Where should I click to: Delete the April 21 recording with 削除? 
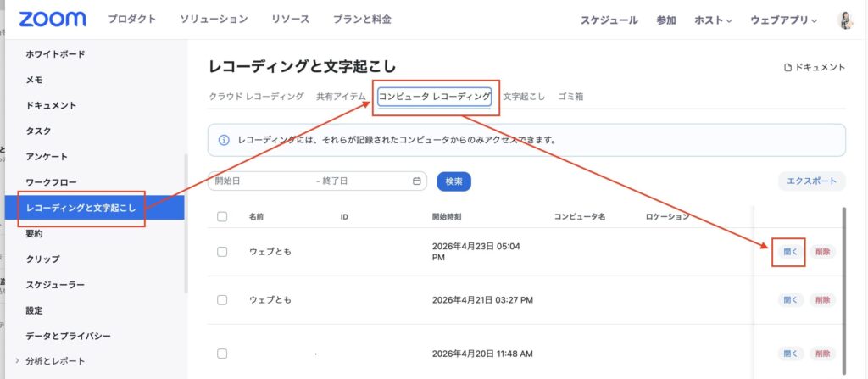(x=822, y=300)
